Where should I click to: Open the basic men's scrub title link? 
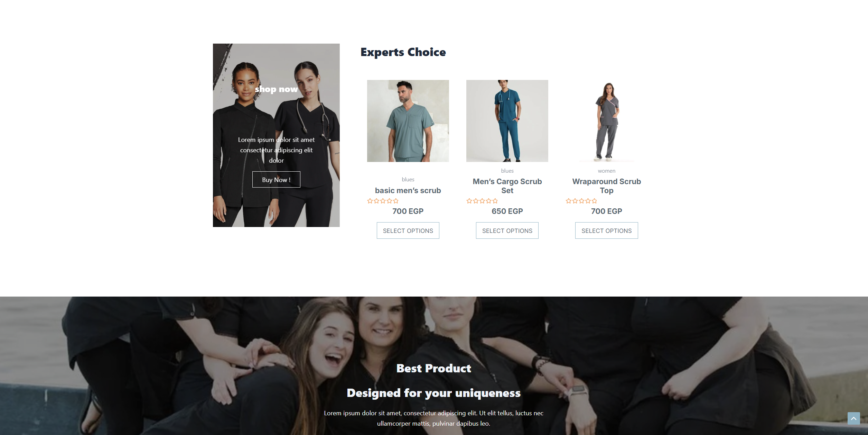point(408,190)
